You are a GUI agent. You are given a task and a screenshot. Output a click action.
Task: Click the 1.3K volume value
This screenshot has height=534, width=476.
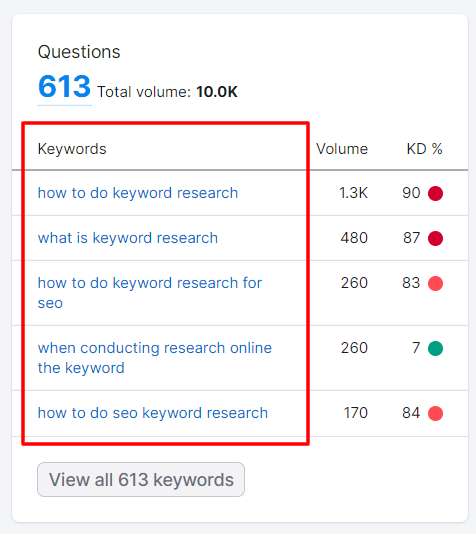[x=353, y=193]
